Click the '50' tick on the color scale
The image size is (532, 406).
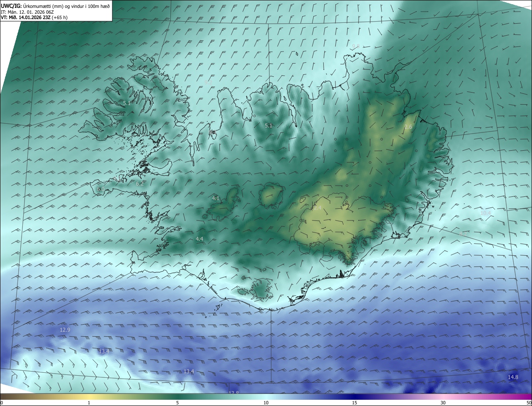point(529,403)
